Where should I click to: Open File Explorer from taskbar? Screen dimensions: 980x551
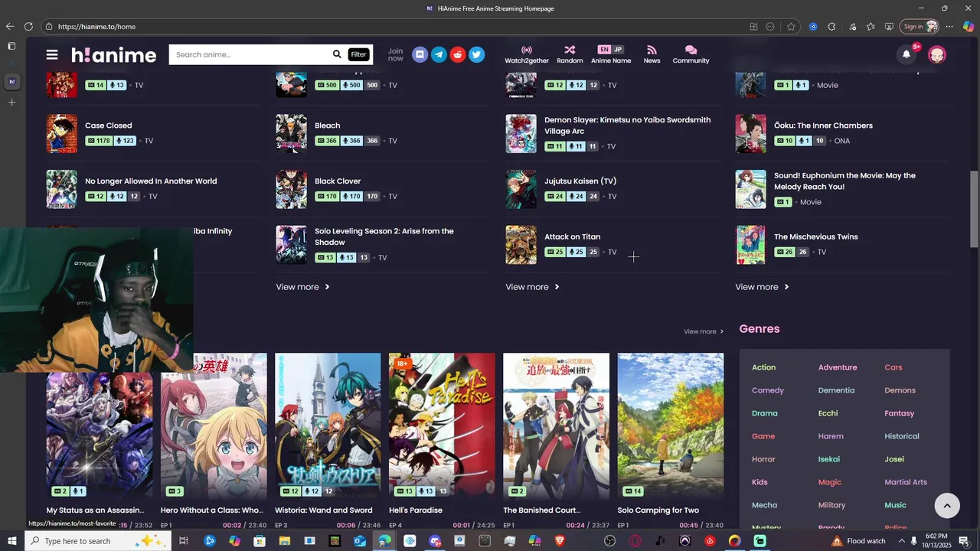click(x=285, y=541)
